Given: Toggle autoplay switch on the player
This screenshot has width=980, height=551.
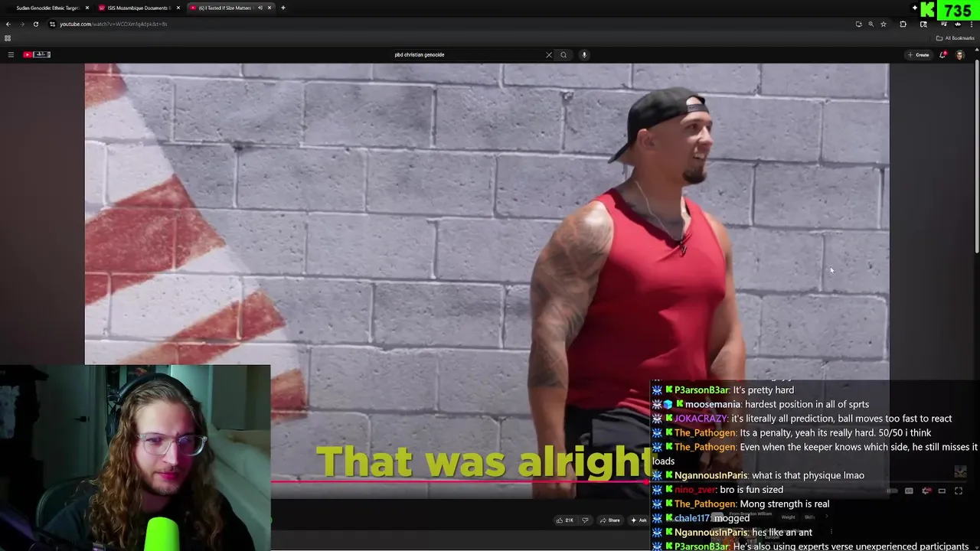Looking at the screenshot, I should (x=892, y=491).
